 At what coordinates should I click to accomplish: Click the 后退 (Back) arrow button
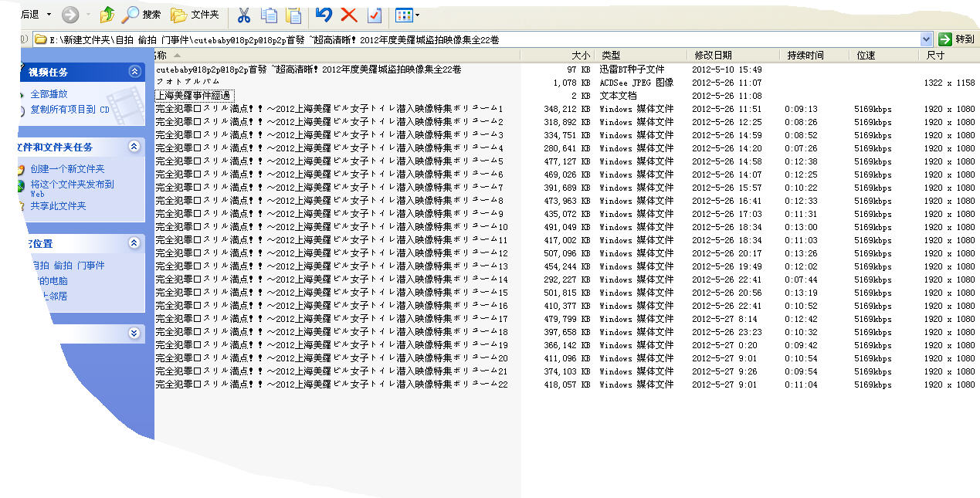point(29,15)
